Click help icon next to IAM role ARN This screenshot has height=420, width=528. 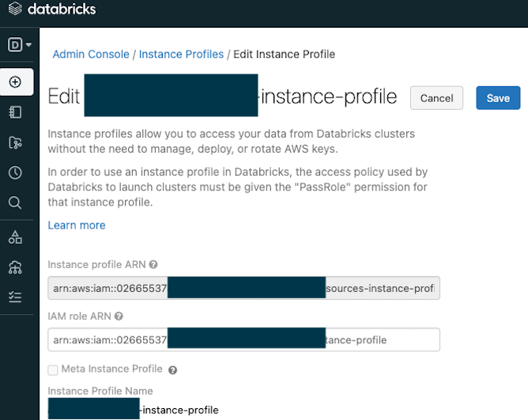[x=119, y=316]
